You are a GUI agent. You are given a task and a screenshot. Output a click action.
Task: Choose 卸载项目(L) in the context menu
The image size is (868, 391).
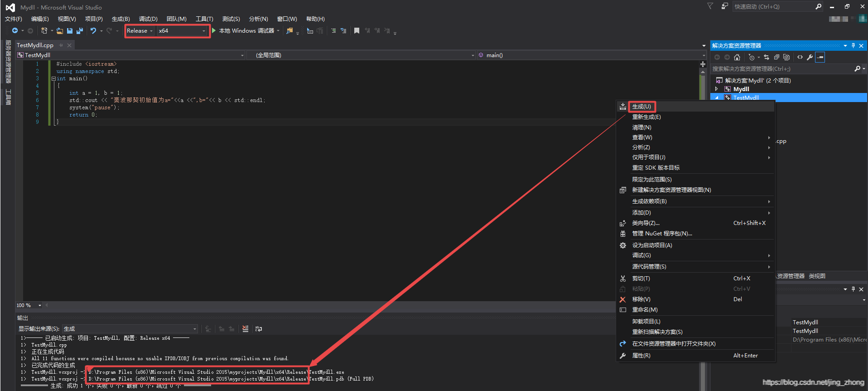point(646,322)
